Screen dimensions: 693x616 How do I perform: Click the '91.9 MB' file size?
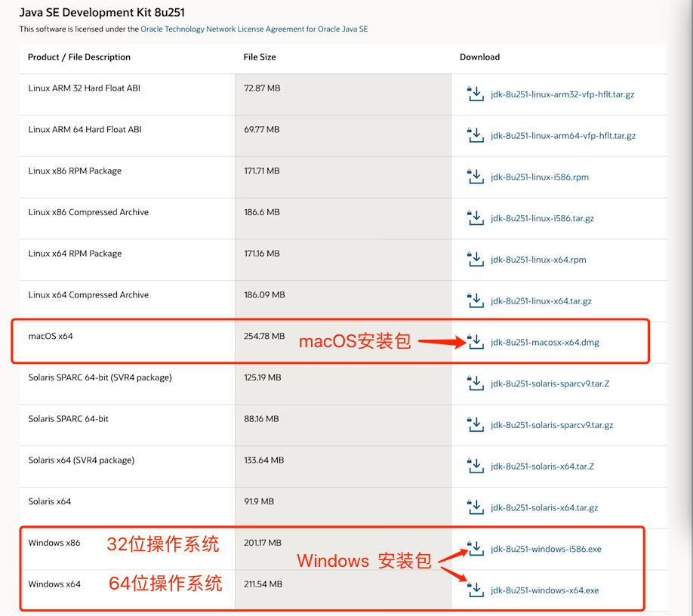[x=259, y=501]
